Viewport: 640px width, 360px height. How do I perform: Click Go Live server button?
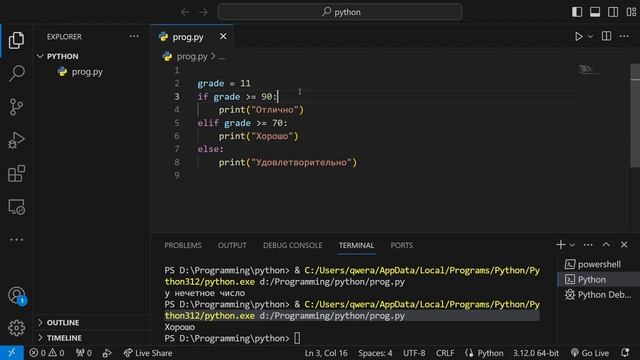[590, 353]
